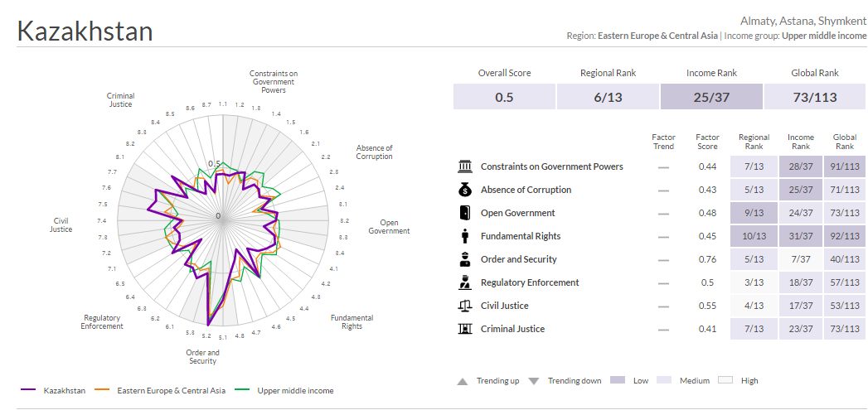Click the Factor Score column header
This screenshot has height=410, width=868.
(707, 142)
